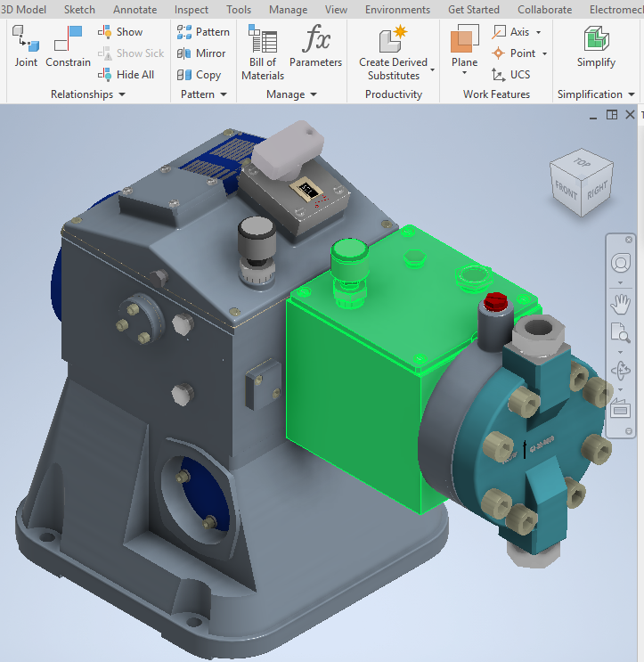Show relationships with the Show button

pyautogui.click(x=120, y=32)
